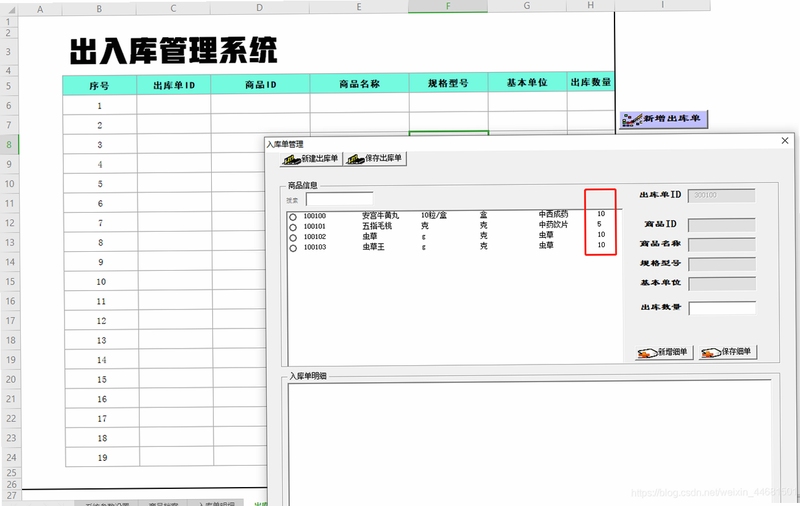Select radio button for product 100100
The image size is (800, 506).
(x=293, y=217)
